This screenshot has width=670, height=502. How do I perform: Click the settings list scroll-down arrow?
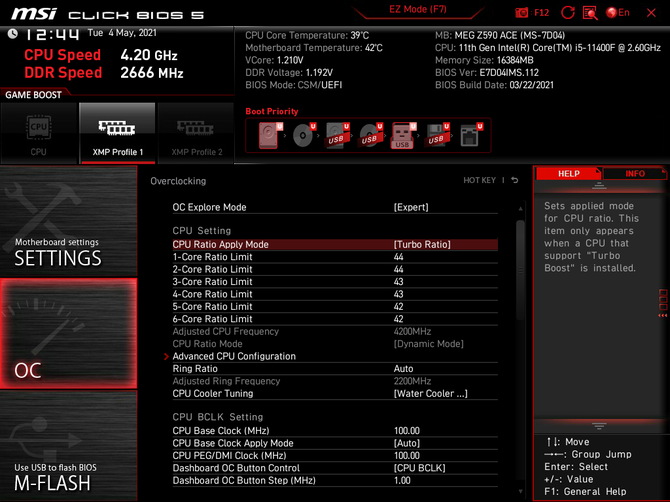click(x=520, y=492)
